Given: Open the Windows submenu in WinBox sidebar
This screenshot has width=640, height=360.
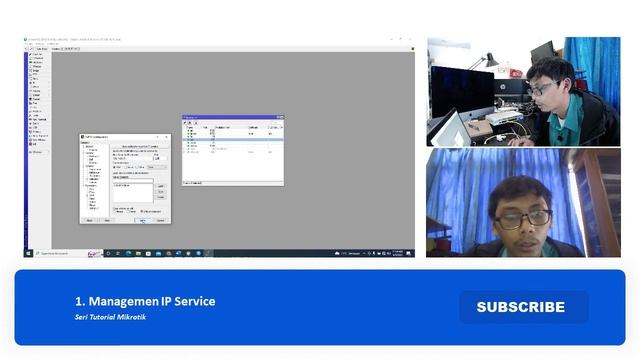Looking at the screenshot, I should click(38, 152).
